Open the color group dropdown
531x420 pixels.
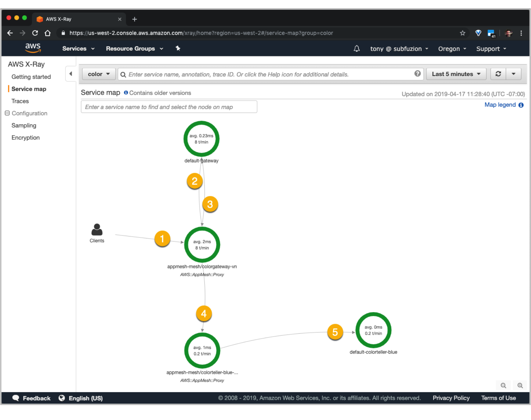click(99, 74)
